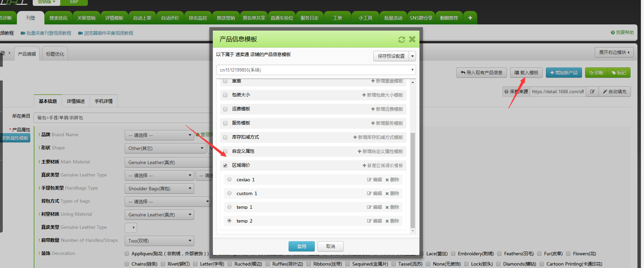Click 新增区域调价模板 link
This screenshot has width=644, height=268.
pos(383,165)
